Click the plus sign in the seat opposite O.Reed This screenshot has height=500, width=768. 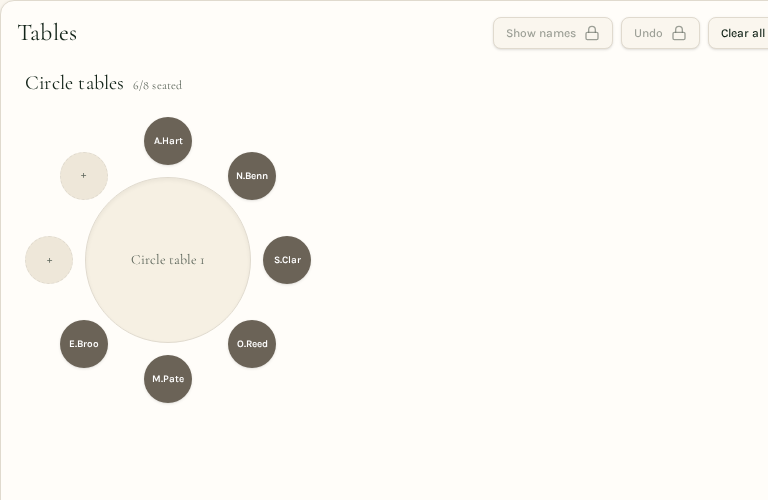click(x=84, y=175)
